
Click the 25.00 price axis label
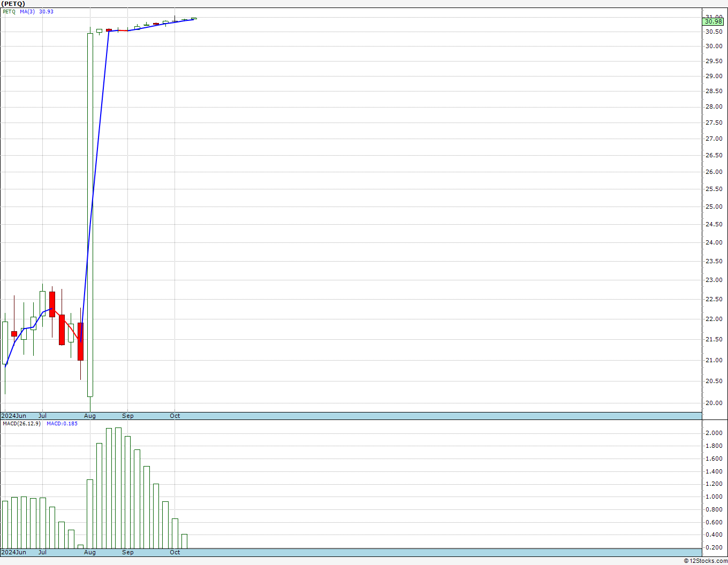(713, 207)
